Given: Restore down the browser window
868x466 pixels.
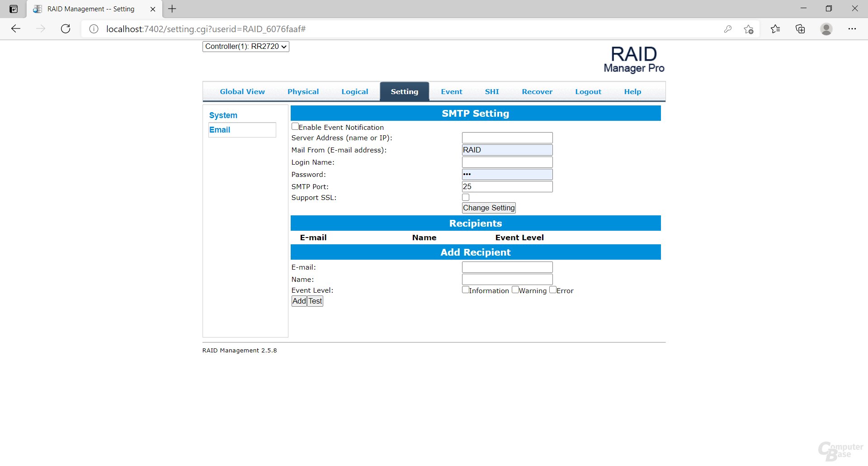Looking at the screenshot, I should click(x=829, y=9).
